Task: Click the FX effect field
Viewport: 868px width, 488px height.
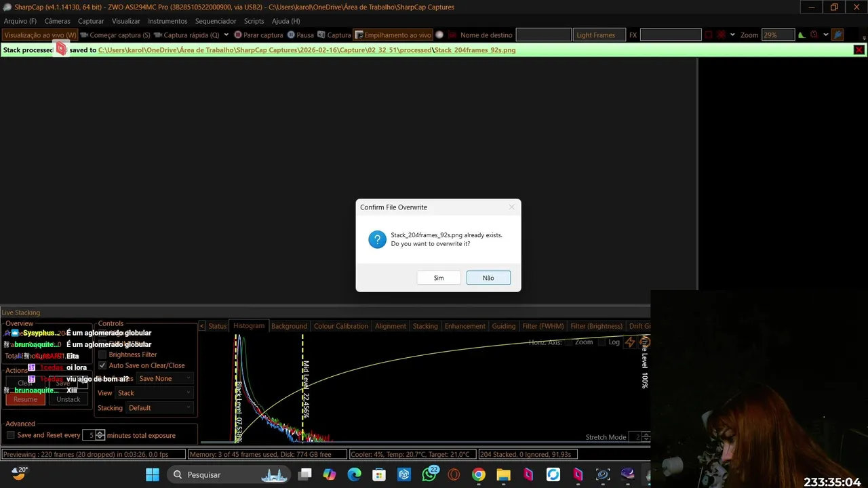Action: pos(671,35)
